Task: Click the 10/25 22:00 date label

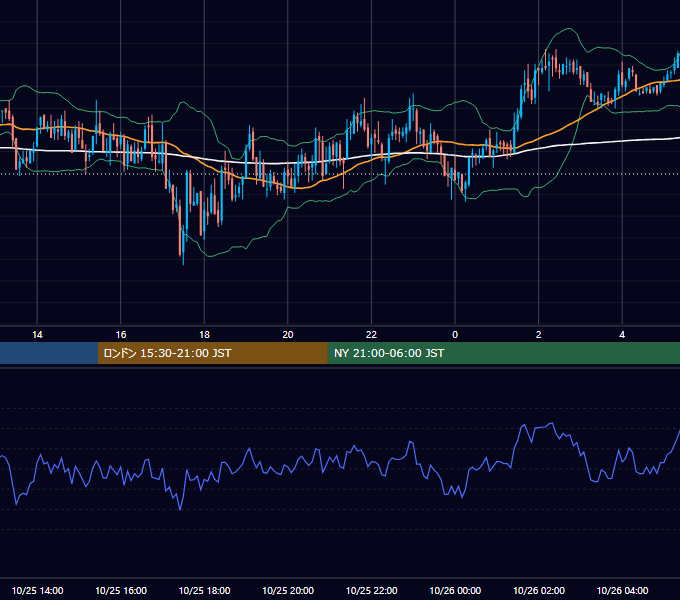Action: click(x=371, y=590)
